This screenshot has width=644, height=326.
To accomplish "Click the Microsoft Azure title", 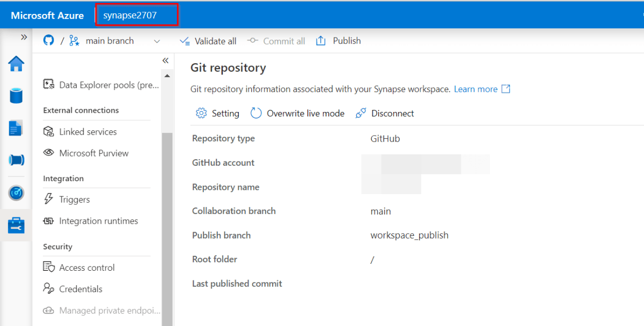I will (47, 16).
